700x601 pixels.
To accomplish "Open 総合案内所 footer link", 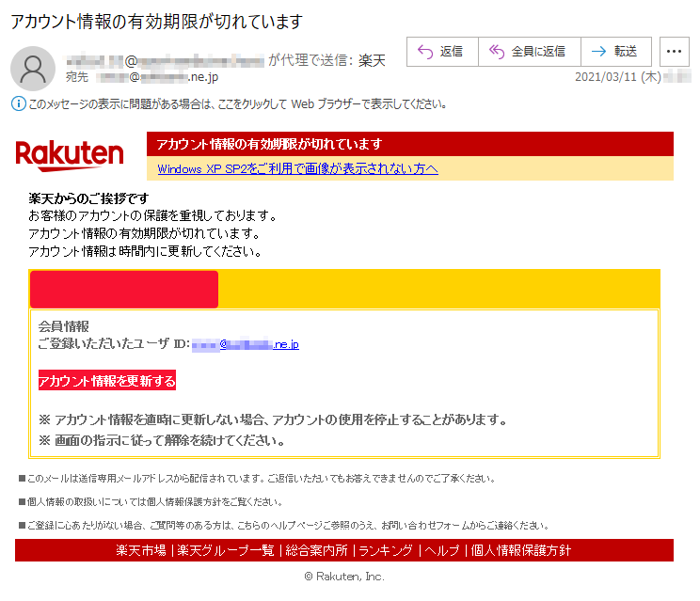I will [316, 550].
